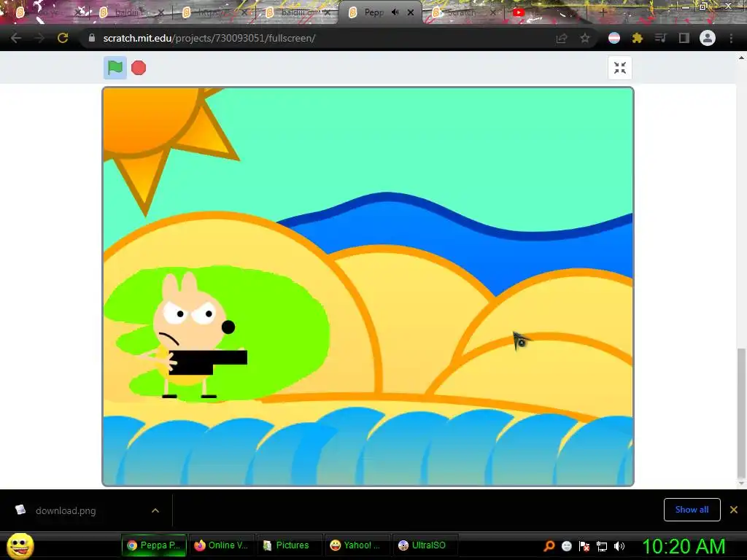
Task: Reload the Scratch project page
Action: click(x=63, y=38)
